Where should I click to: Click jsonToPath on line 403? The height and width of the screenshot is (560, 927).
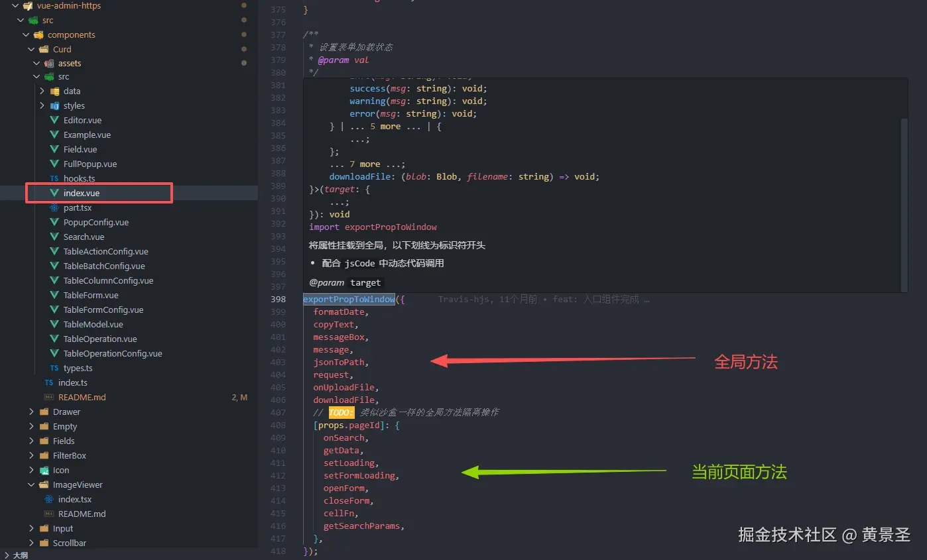(x=338, y=363)
